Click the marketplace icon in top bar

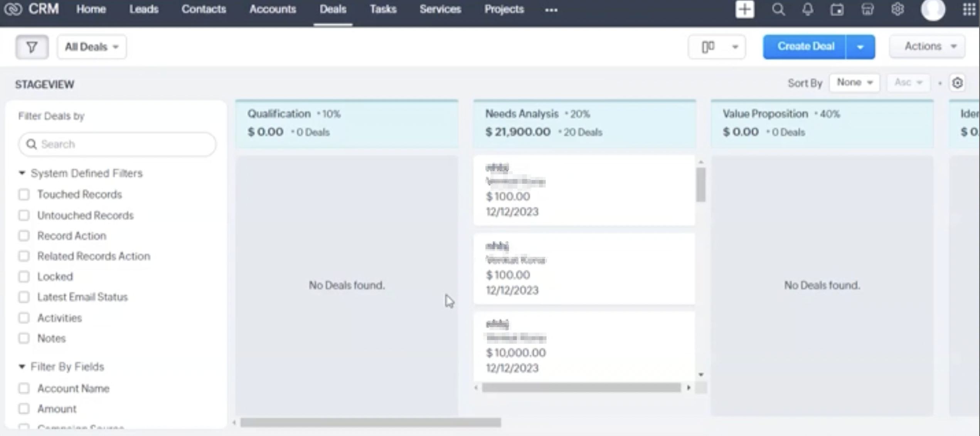(x=867, y=9)
